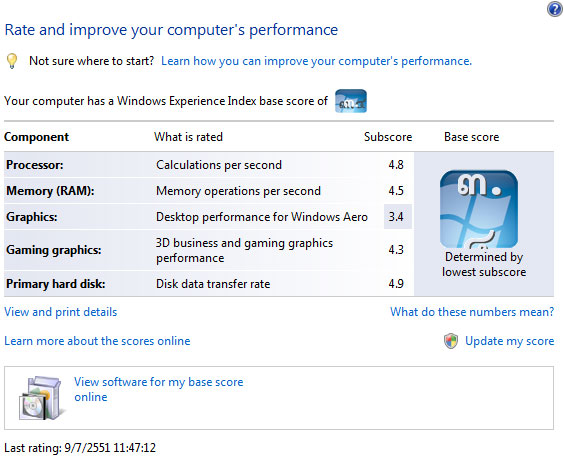Open the blue help question-mark icon
The height and width of the screenshot is (458, 564).
(x=555, y=9)
